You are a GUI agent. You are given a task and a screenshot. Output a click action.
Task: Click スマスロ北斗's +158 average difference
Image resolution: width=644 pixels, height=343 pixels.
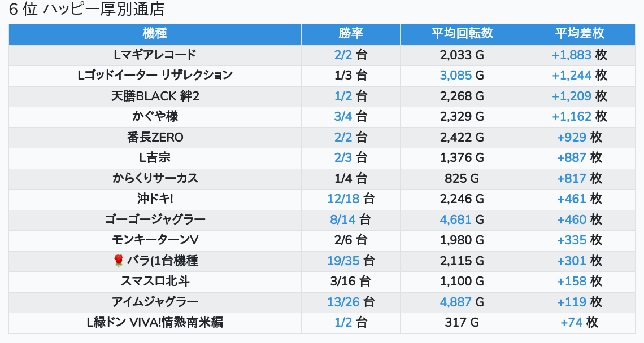point(572,281)
